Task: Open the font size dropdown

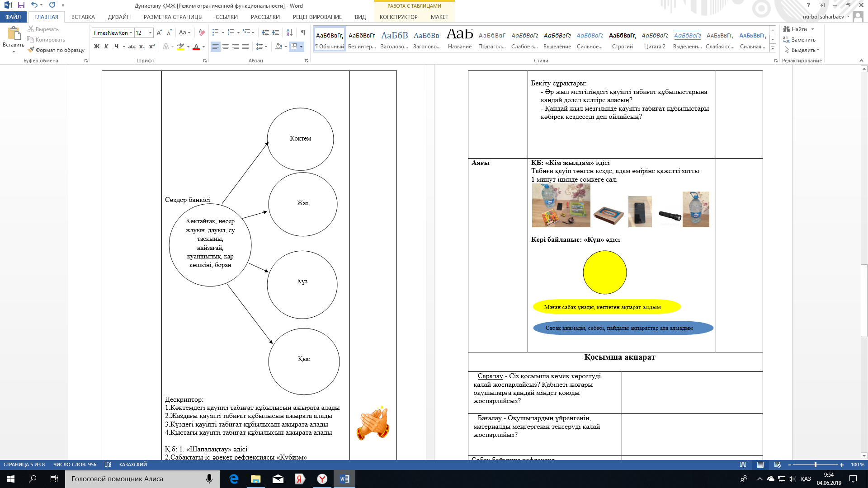Action: 151,33
